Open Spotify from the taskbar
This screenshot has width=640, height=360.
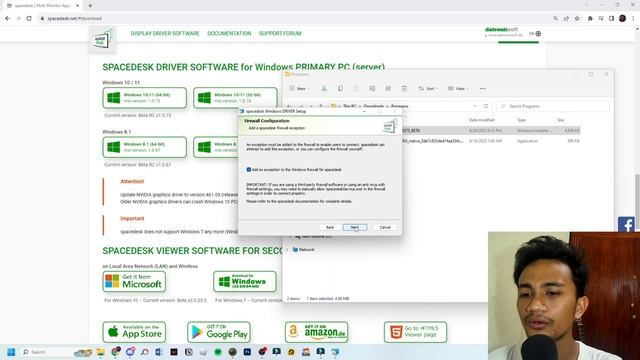218,352
